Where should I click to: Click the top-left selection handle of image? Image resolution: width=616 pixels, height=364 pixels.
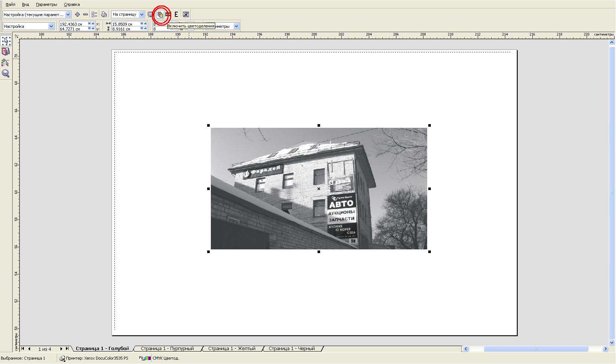click(x=209, y=126)
